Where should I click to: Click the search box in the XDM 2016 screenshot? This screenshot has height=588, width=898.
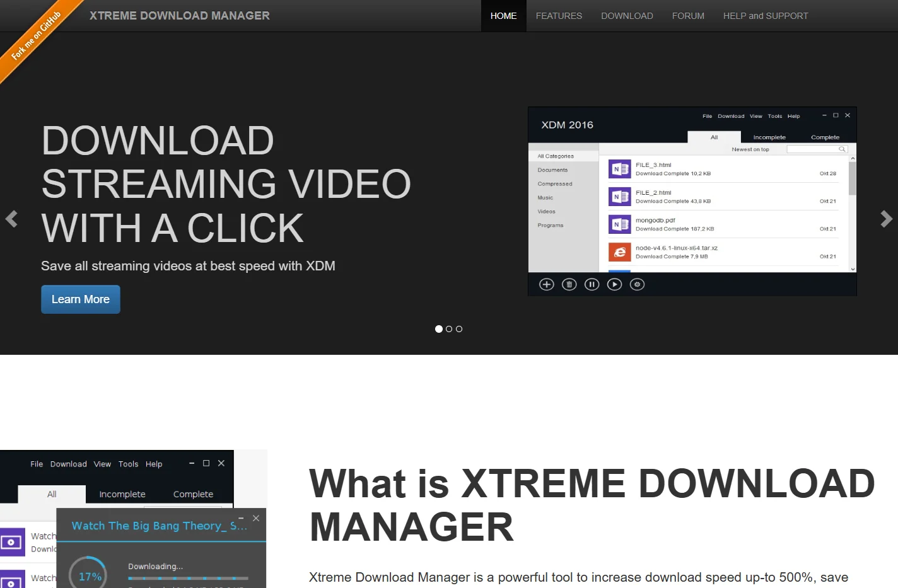point(817,149)
